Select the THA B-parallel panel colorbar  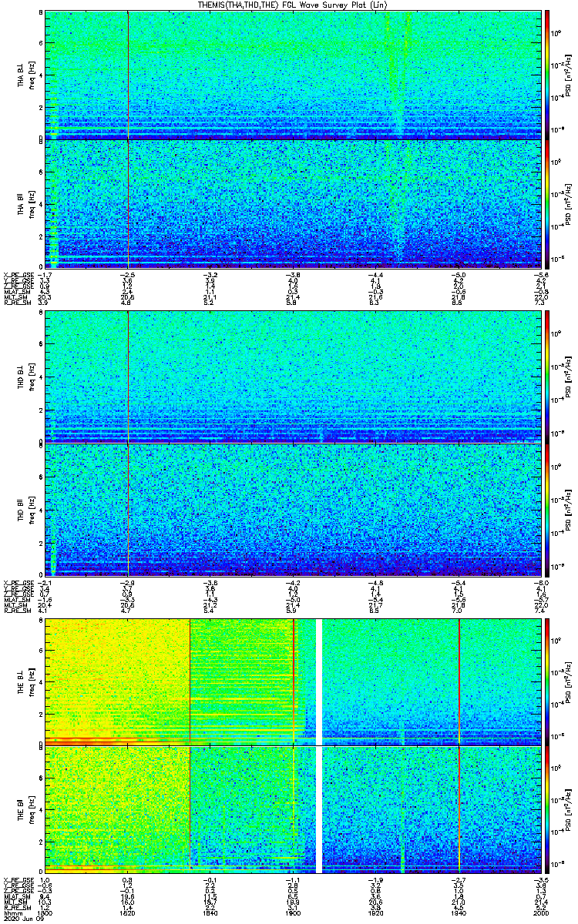click(x=547, y=204)
